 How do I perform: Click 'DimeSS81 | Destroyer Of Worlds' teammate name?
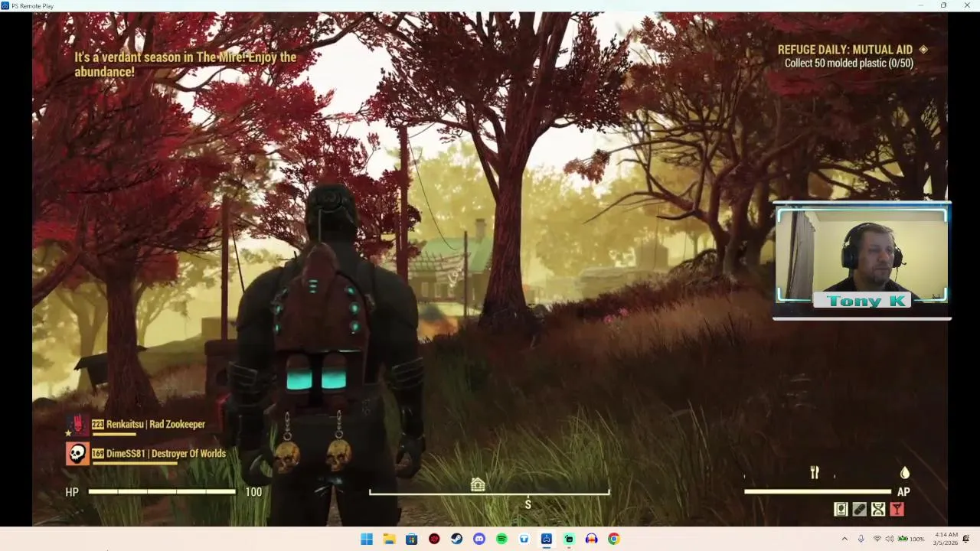click(166, 453)
